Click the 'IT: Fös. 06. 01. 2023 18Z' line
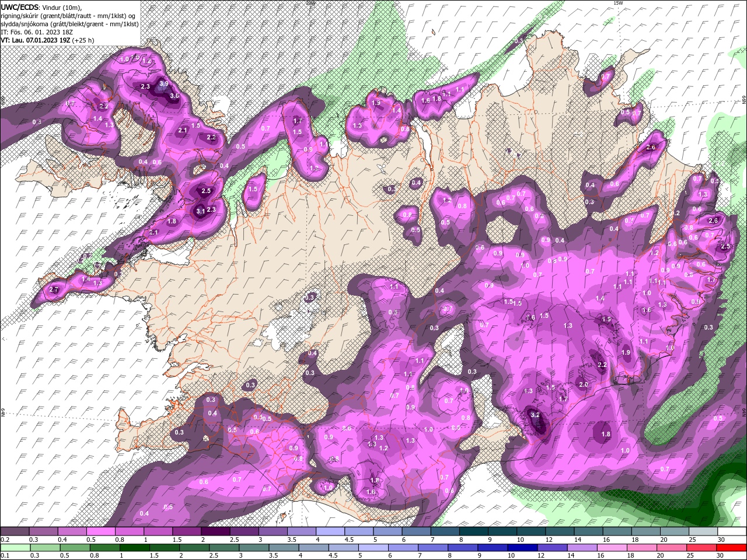The image size is (747, 560). [36, 32]
